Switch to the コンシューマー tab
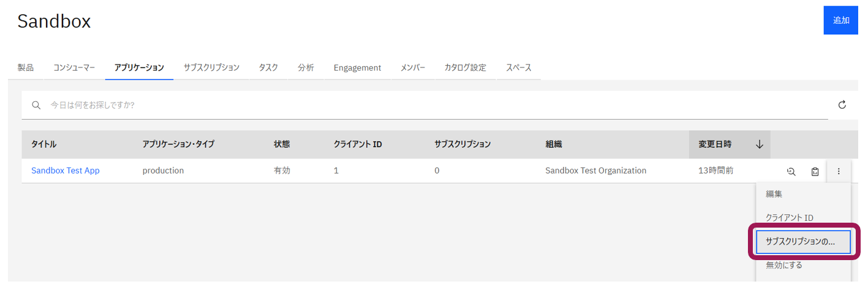 pos(74,67)
